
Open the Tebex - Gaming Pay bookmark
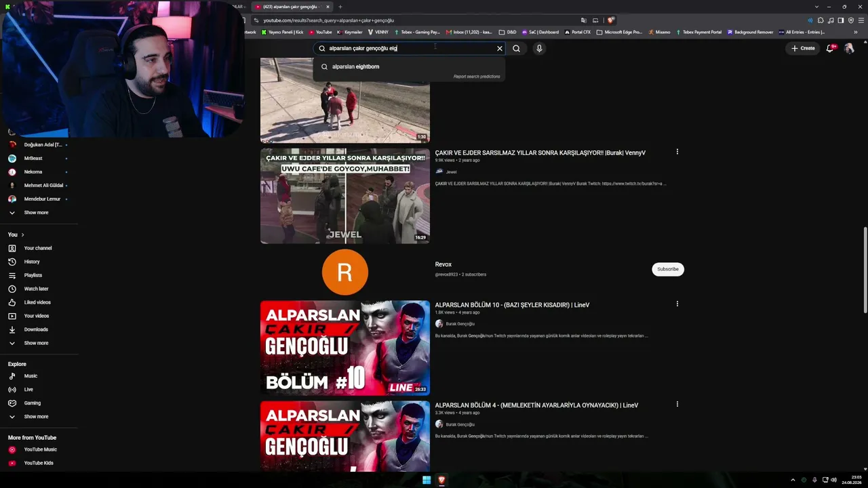418,32
